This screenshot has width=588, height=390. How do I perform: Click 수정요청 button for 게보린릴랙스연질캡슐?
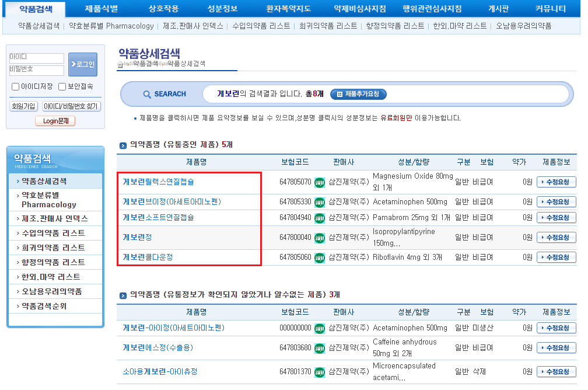[556, 182]
